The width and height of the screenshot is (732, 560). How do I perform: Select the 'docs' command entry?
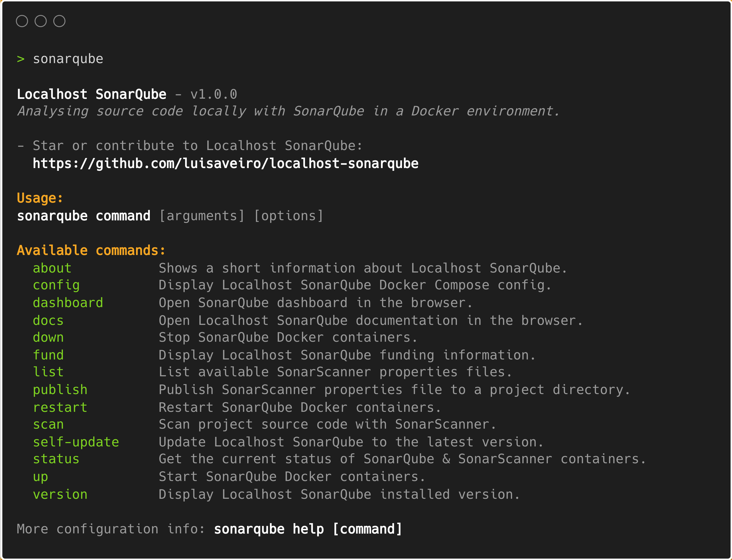(48, 320)
